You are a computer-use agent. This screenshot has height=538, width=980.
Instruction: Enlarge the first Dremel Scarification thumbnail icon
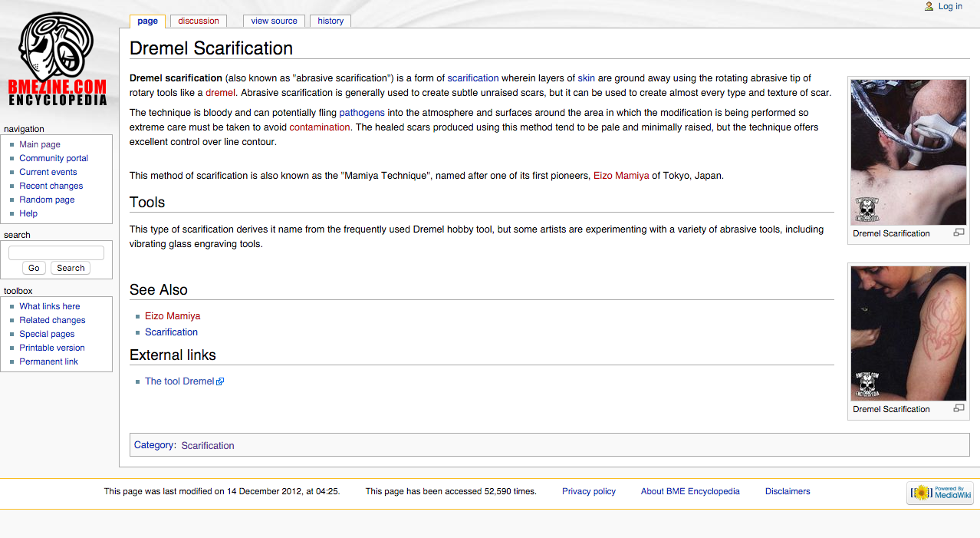coord(959,233)
